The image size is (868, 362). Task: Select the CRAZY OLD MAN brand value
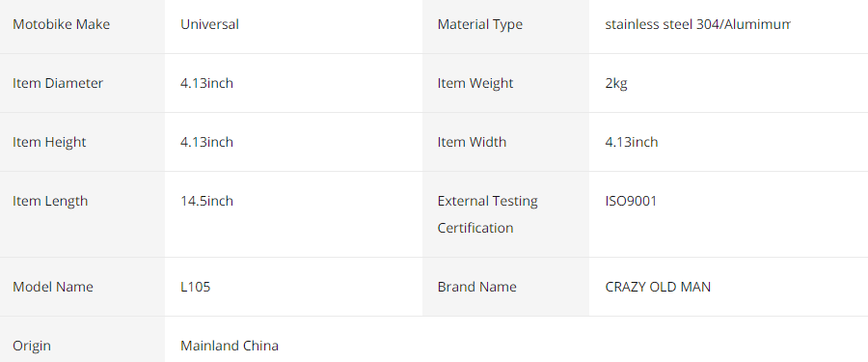658,287
